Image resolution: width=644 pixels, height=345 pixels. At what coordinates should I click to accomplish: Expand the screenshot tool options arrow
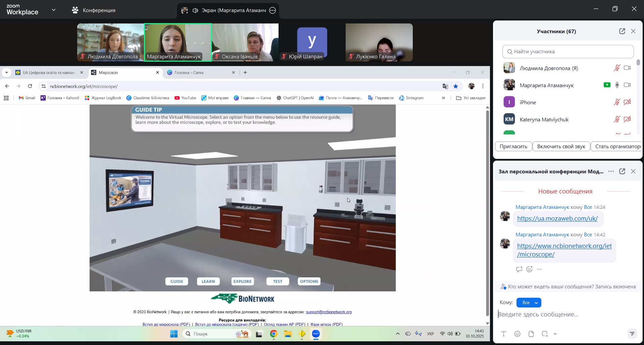pyautogui.click(x=555, y=334)
